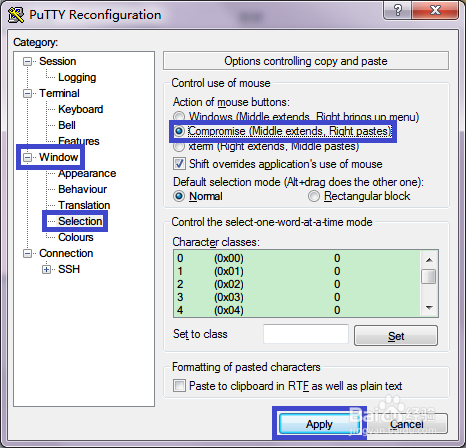Click the PuTTY icon in title bar

[16, 15]
